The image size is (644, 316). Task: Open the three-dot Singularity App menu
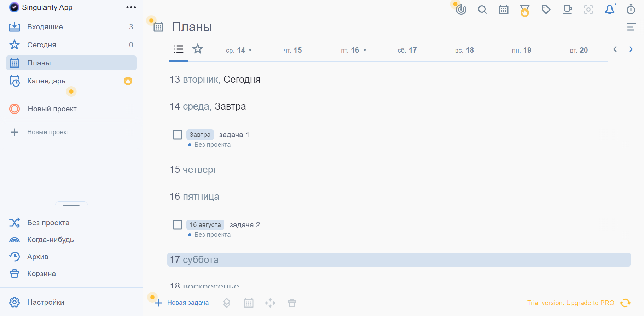[131, 7]
